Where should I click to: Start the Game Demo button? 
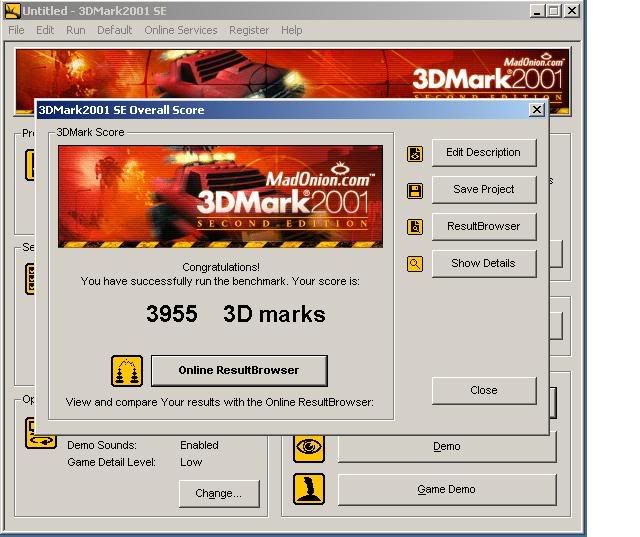tap(447, 489)
